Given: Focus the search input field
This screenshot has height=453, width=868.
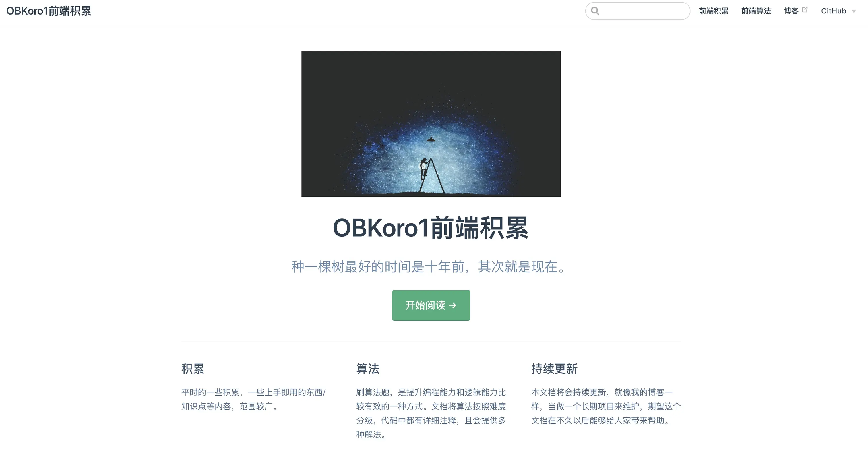Looking at the screenshot, I should pos(638,11).
